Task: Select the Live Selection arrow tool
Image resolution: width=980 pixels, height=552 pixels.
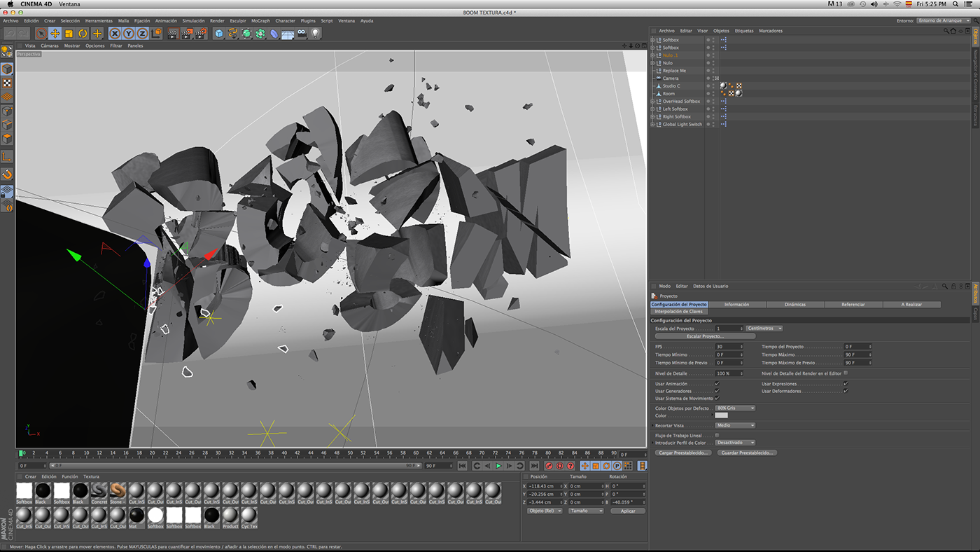Action: pos(41,34)
